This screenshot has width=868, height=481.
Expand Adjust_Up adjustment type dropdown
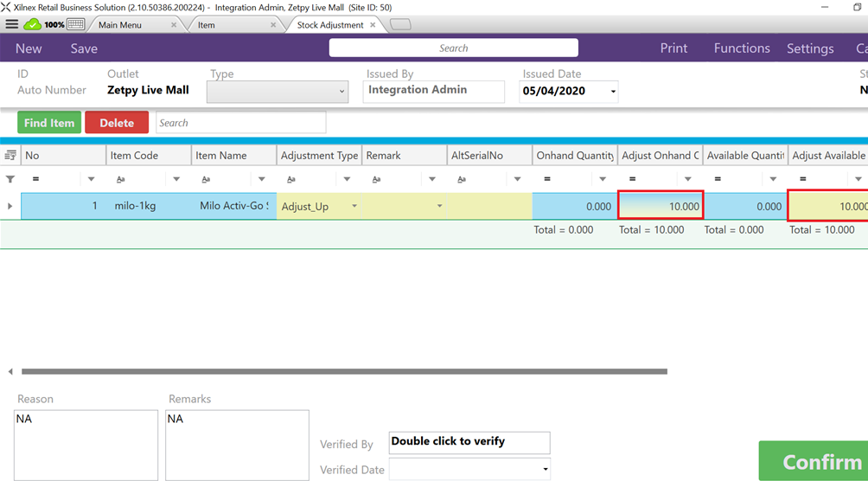tap(354, 206)
